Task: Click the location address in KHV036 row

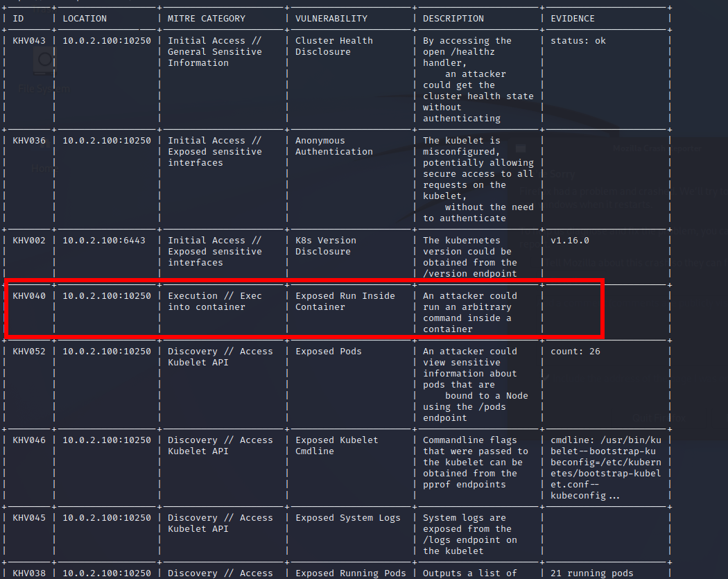Action: tap(107, 141)
